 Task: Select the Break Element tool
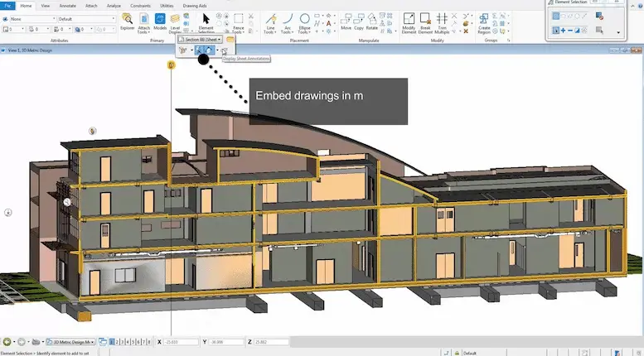pos(425,23)
